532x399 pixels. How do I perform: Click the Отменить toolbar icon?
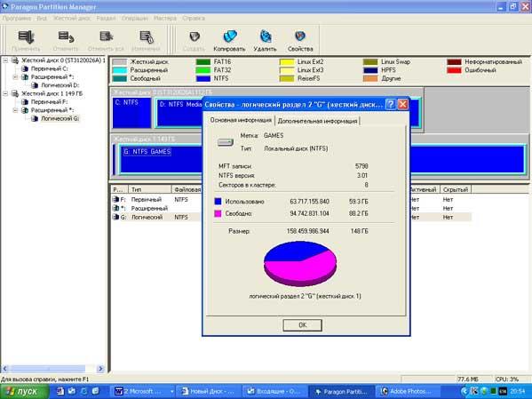[x=66, y=36]
